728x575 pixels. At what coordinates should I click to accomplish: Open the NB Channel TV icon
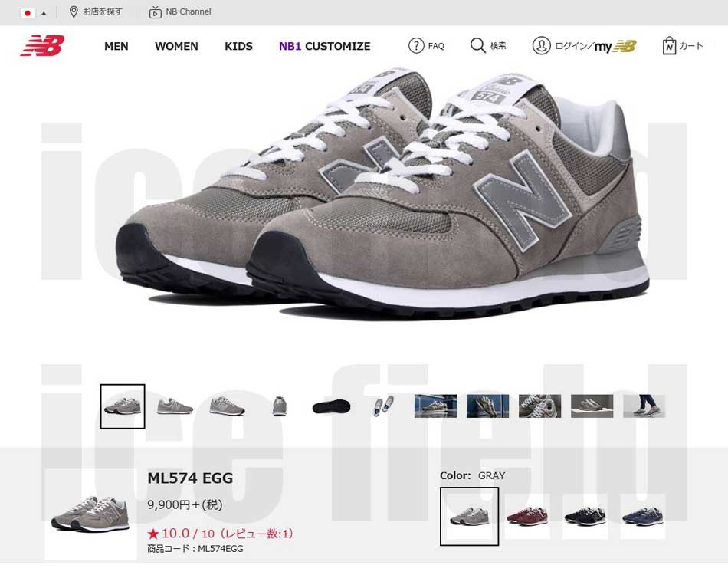coord(155,12)
